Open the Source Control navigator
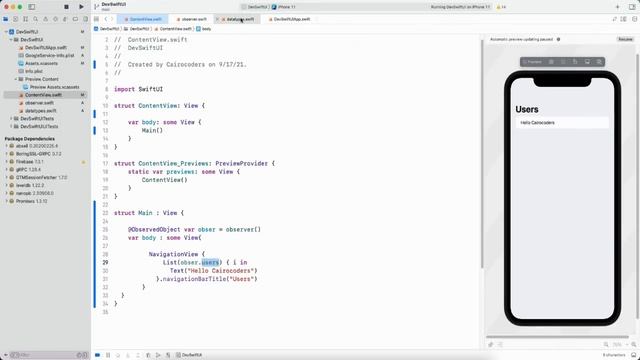 (16, 19)
